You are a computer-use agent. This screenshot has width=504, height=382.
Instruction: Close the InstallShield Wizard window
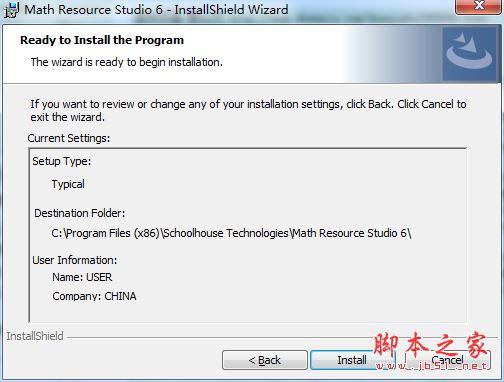click(479, 6)
